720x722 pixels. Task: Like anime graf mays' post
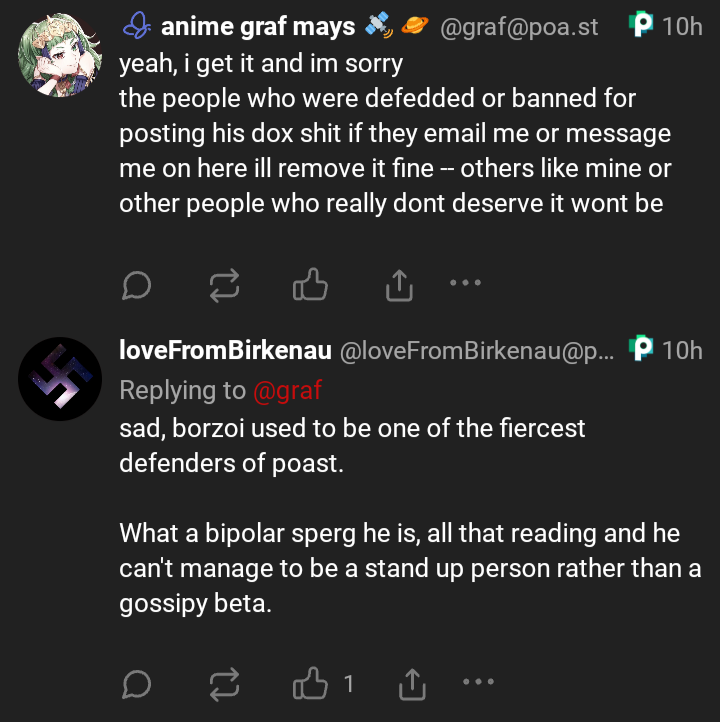click(x=310, y=287)
